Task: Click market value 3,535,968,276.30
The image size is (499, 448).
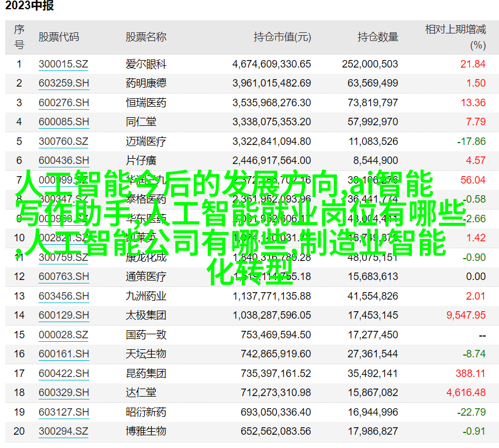Action: 272,103
